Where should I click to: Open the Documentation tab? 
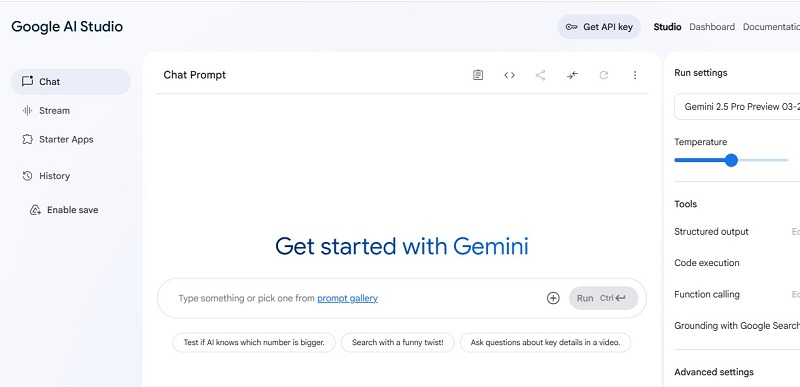(771, 27)
